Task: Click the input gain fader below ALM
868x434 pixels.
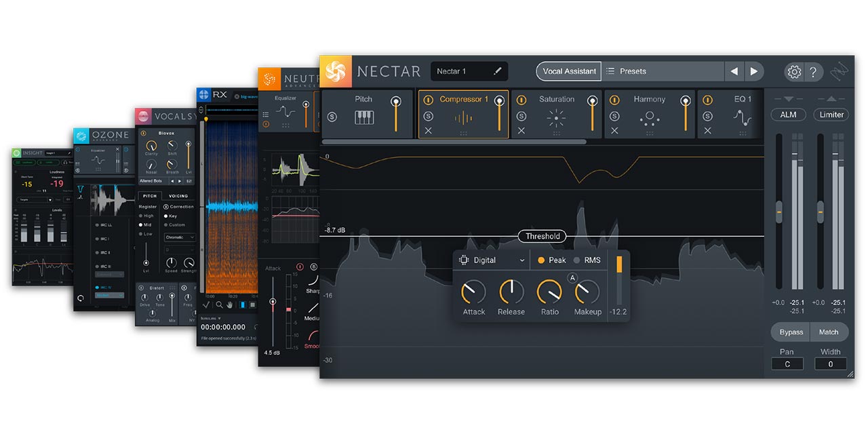Action: tap(779, 212)
